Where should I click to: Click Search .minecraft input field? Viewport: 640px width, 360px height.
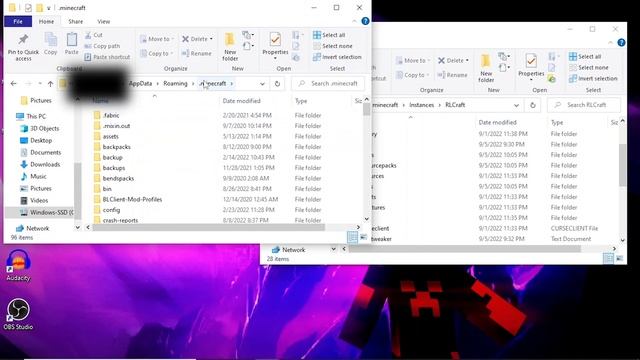328,84
